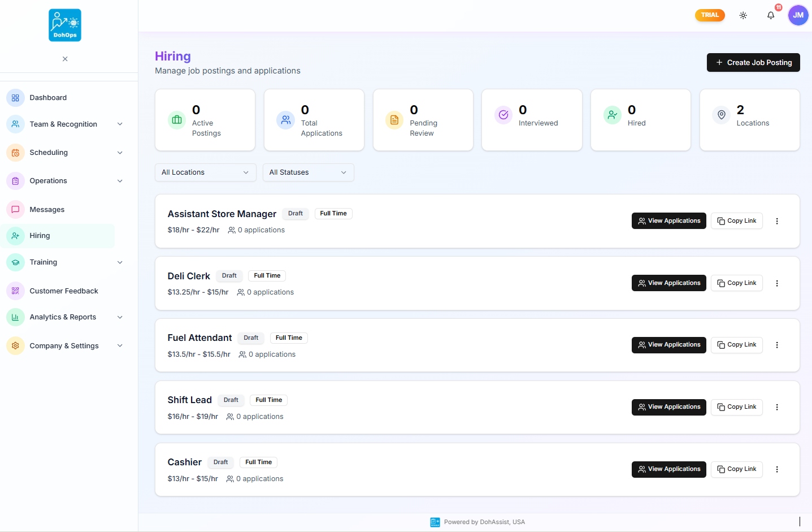Click the JM avatar in the top bar
The height and width of the screenshot is (532, 812).
pos(798,15)
